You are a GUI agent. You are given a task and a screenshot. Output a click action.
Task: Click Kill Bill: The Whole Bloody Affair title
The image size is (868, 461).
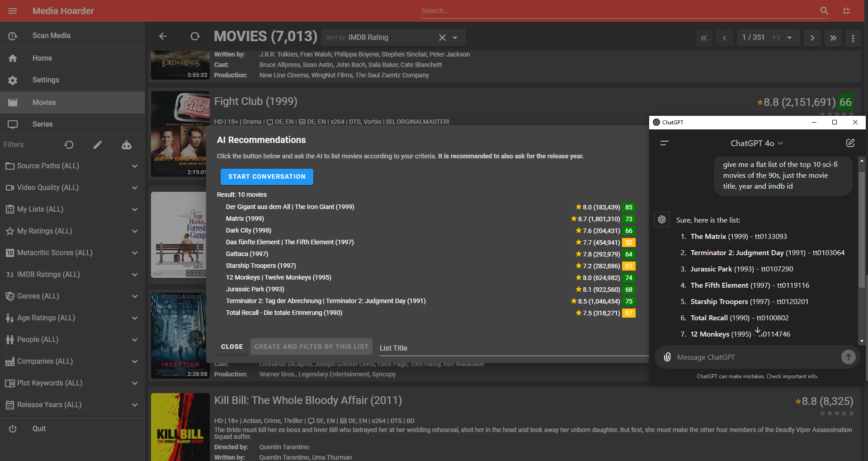coord(308,400)
